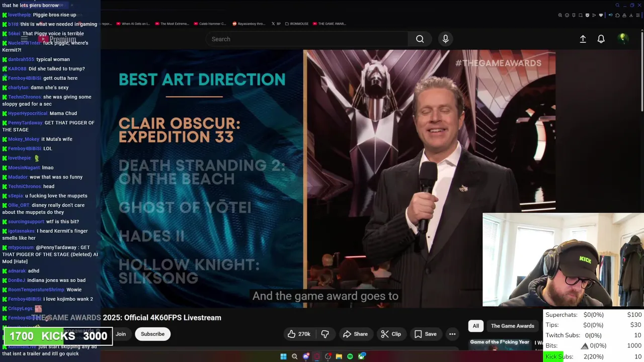This screenshot has width=644, height=362.
Task: Open the Windows taskbar search
Action: pos(295,356)
